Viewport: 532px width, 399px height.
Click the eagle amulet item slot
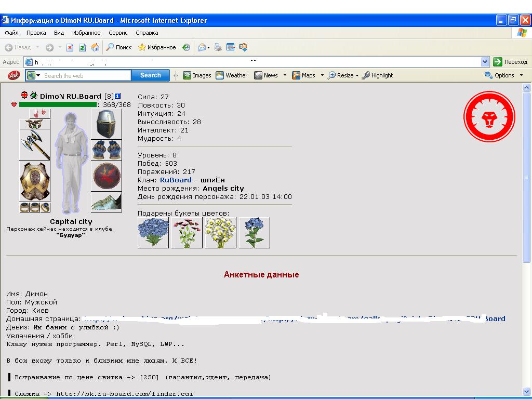[x=35, y=124]
